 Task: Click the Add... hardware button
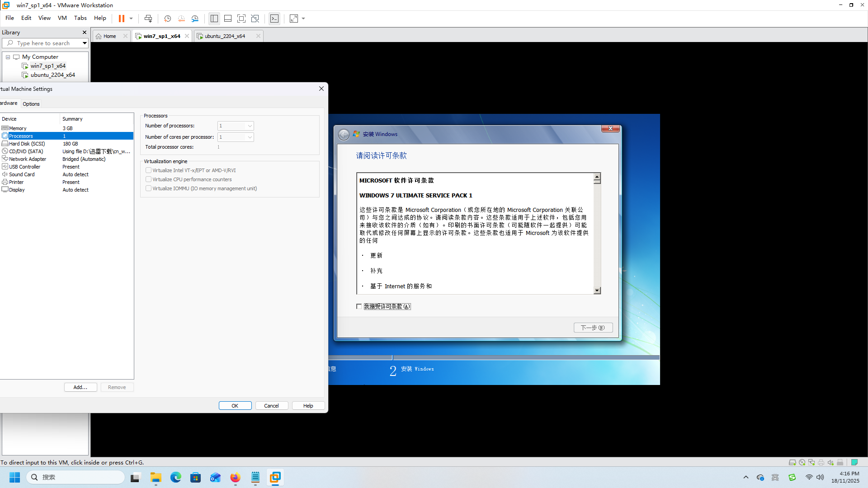pos(80,387)
